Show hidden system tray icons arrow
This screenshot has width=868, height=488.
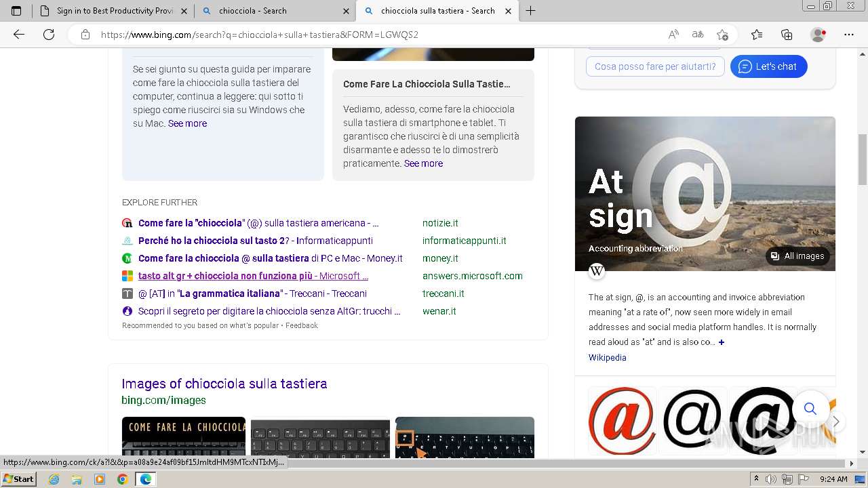tap(756, 479)
